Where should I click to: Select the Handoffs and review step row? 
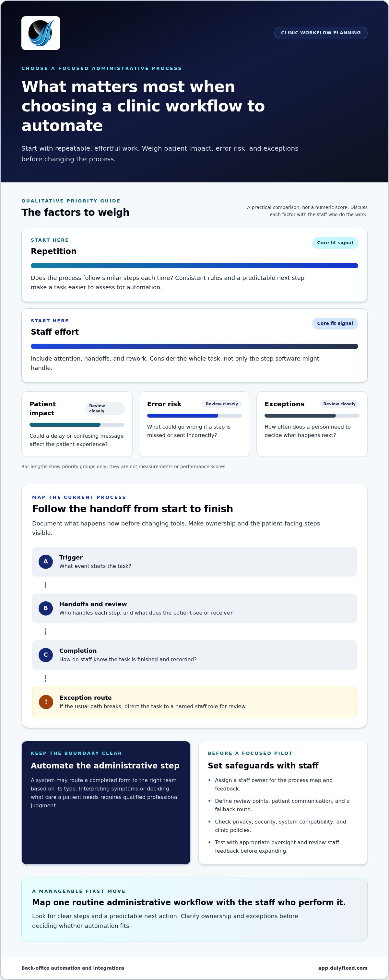194,608
